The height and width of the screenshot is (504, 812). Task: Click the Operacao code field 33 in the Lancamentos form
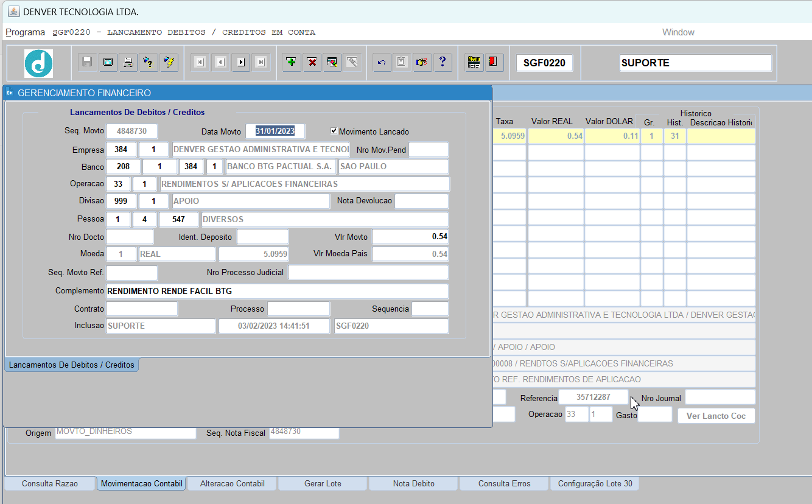(118, 184)
